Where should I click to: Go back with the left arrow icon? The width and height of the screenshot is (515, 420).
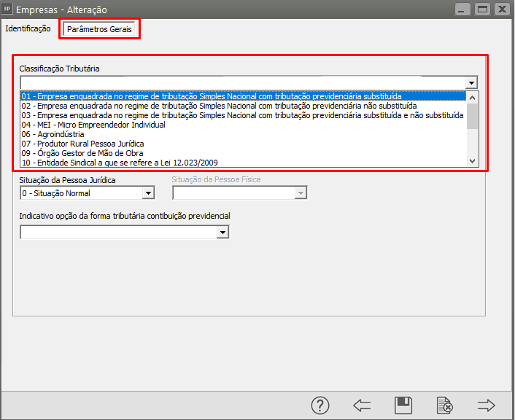tap(362, 405)
